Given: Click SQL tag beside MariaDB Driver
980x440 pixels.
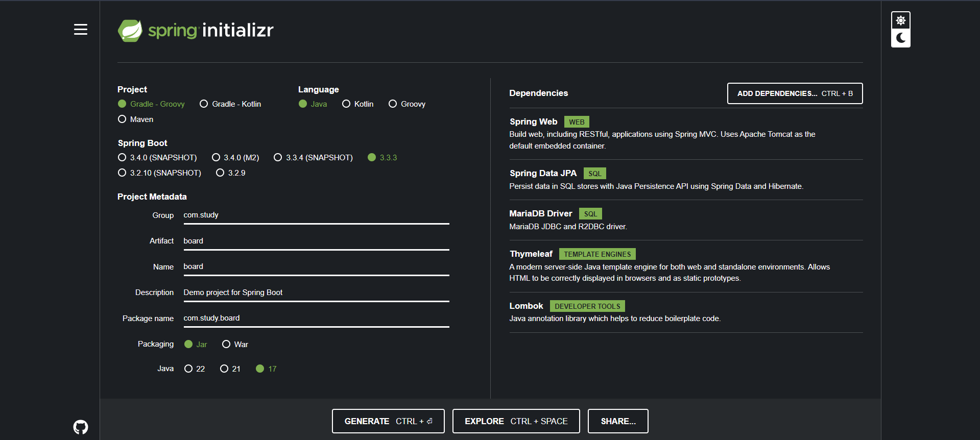Looking at the screenshot, I should 590,214.
